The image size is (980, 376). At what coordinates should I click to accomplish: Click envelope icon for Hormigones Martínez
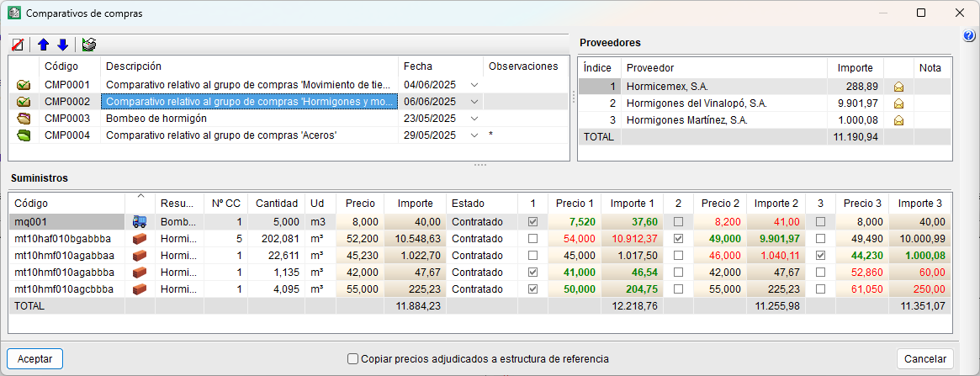[898, 120]
